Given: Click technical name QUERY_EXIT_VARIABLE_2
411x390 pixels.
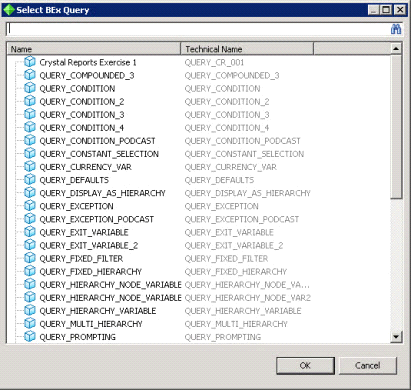Looking at the screenshot, I should click(234, 245).
